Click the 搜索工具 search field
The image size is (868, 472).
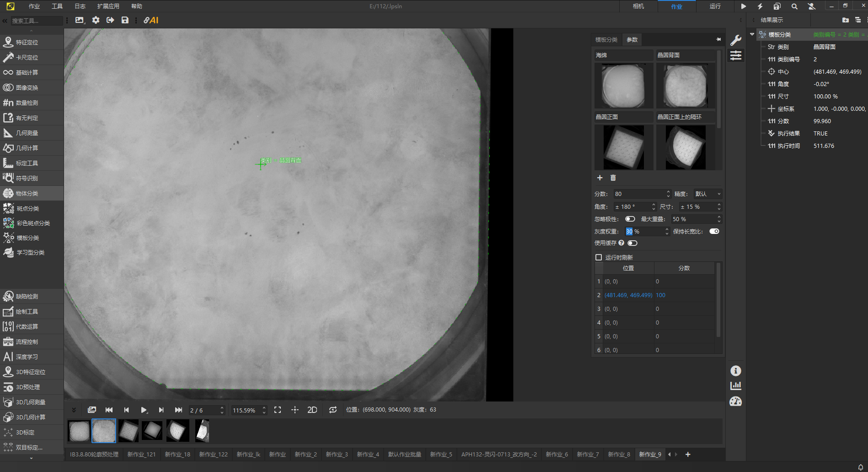point(37,21)
